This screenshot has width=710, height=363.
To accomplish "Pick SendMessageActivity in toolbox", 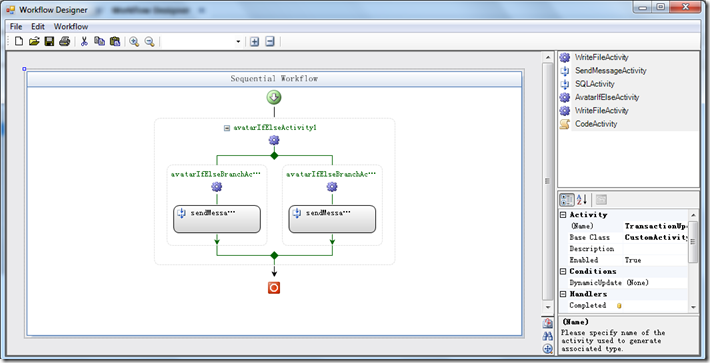I will click(x=610, y=71).
